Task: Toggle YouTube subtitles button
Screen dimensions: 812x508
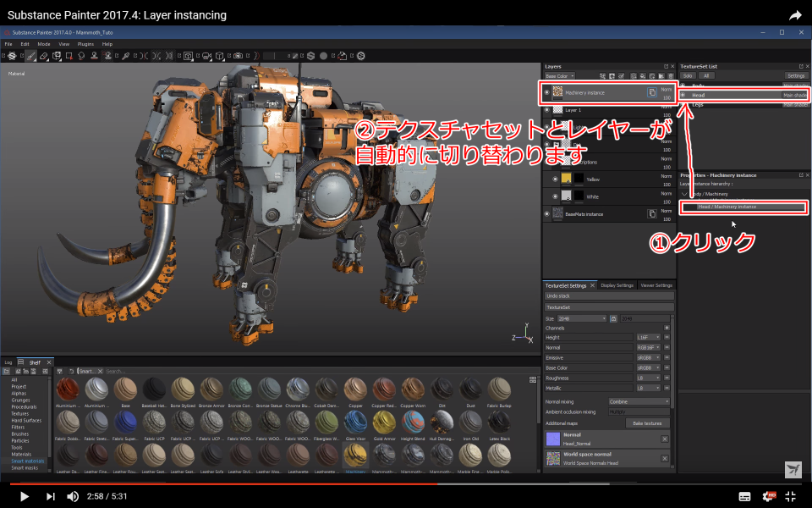Action: click(x=744, y=497)
